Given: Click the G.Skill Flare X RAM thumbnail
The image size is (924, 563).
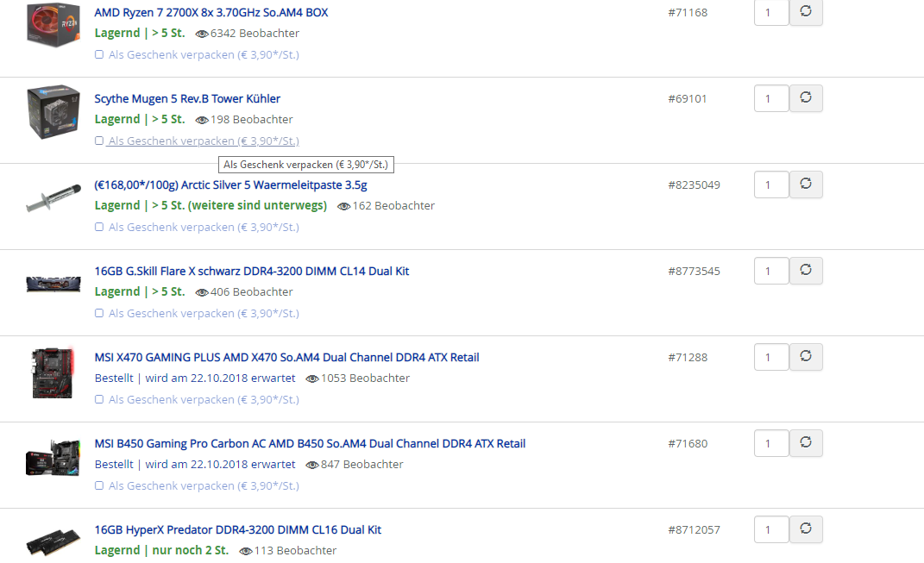Looking at the screenshot, I should tap(53, 285).
